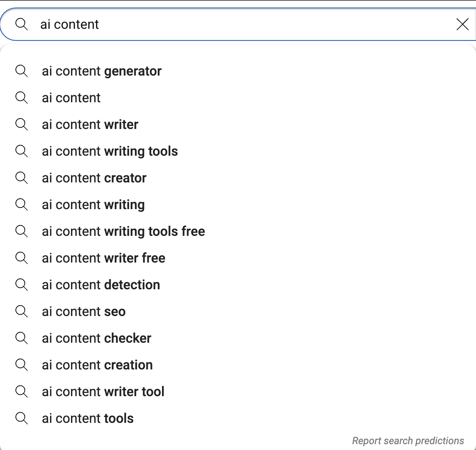Viewport: 476px width, 450px height.
Task: Select the 'ai content generator' suggestion
Action: click(x=238, y=71)
